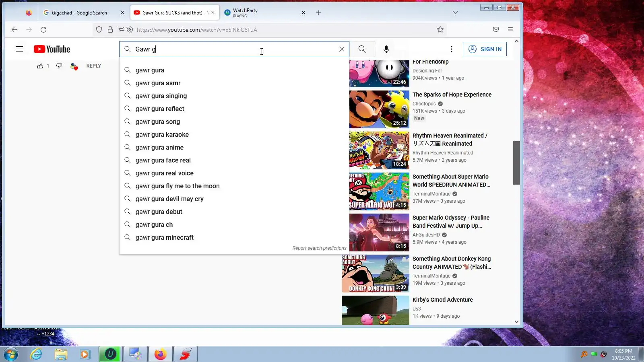Start voice search with the microphone
Image resolution: width=644 pixels, height=362 pixels.
click(x=386, y=49)
